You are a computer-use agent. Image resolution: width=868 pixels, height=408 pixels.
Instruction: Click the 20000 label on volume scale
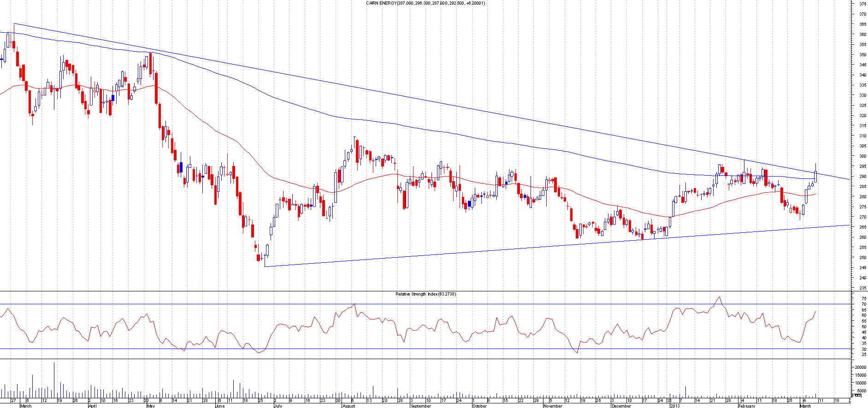(x=860, y=367)
